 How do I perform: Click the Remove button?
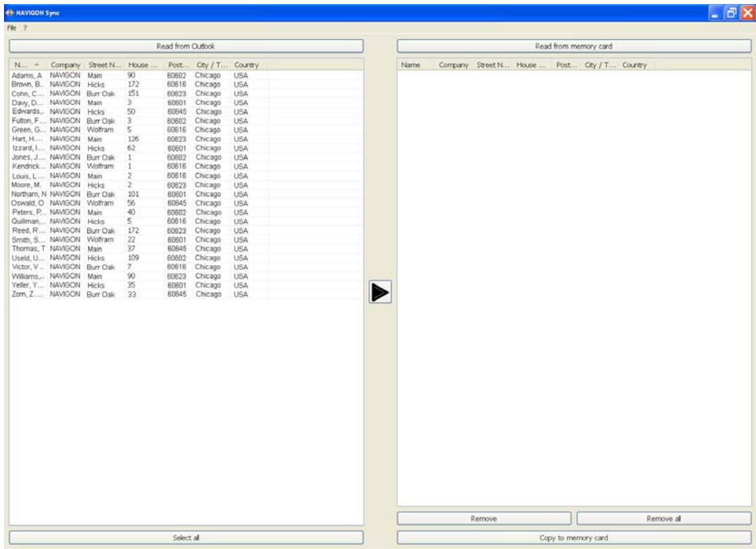coord(483,519)
